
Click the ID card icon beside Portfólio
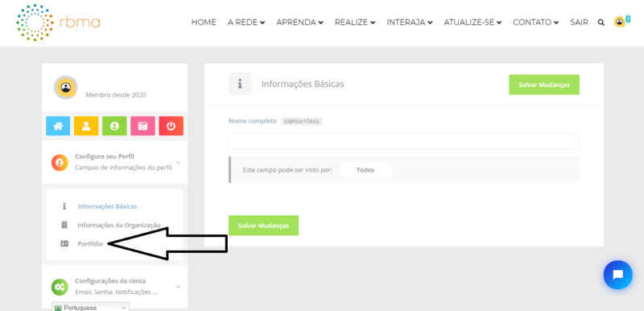click(x=64, y=243)
